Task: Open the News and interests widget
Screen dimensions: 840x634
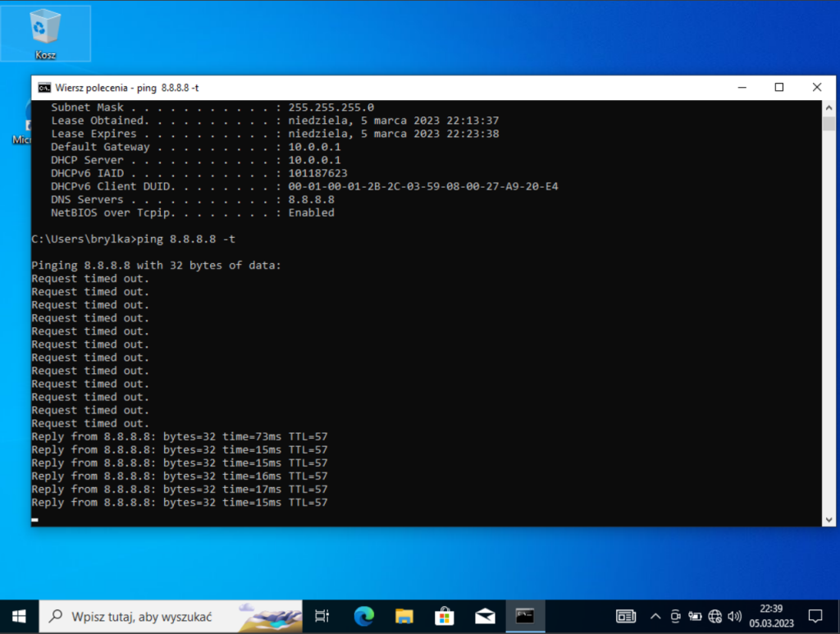Action: click(x=626, y=617)
